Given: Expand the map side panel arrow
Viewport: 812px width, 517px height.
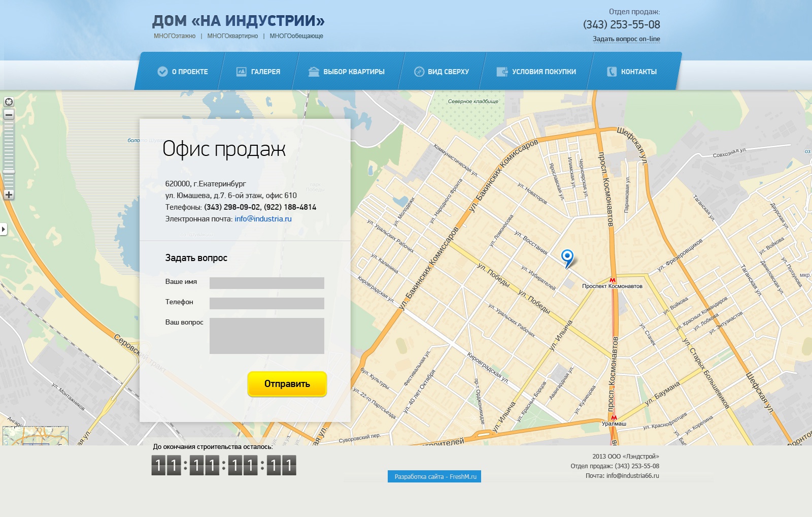Looking at the screenshot, I should click(x=4, y=229).
